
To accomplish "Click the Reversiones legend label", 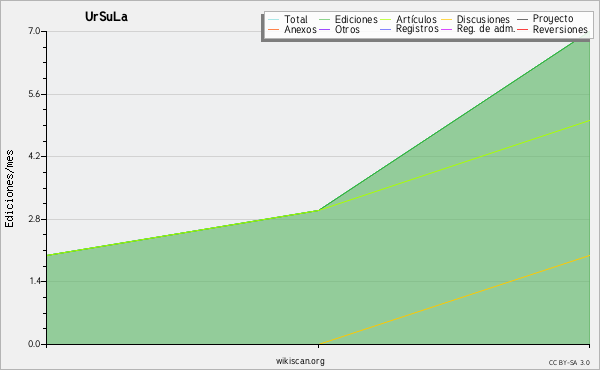I will tap(560, 29).
